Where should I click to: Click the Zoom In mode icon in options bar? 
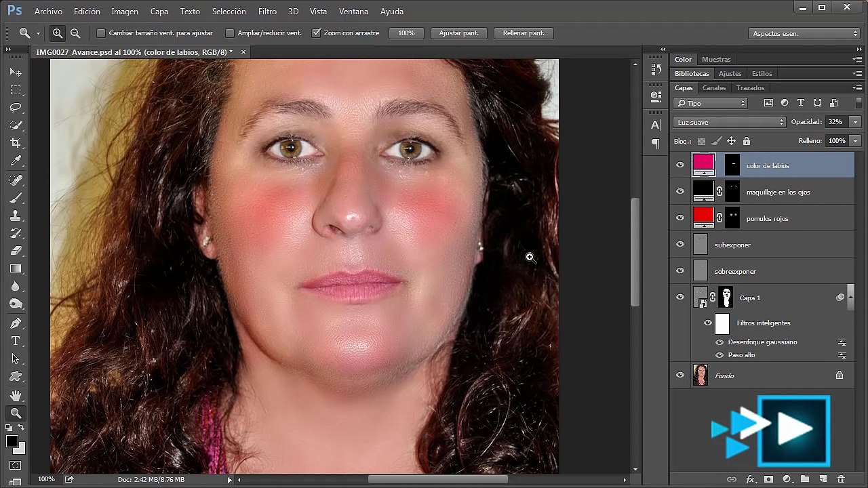pyautogui.click(x=58, y=33)
